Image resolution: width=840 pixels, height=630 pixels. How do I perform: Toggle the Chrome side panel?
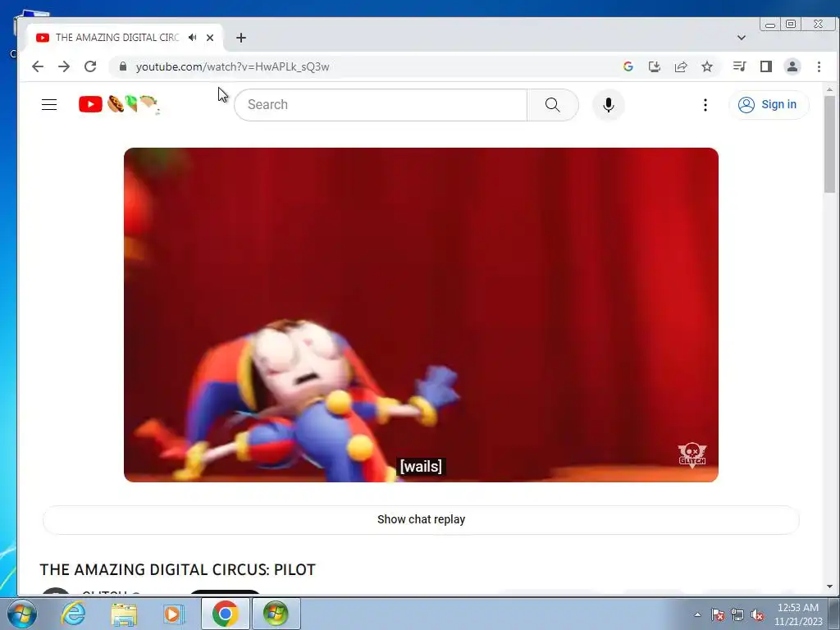[x=766, y=66]
